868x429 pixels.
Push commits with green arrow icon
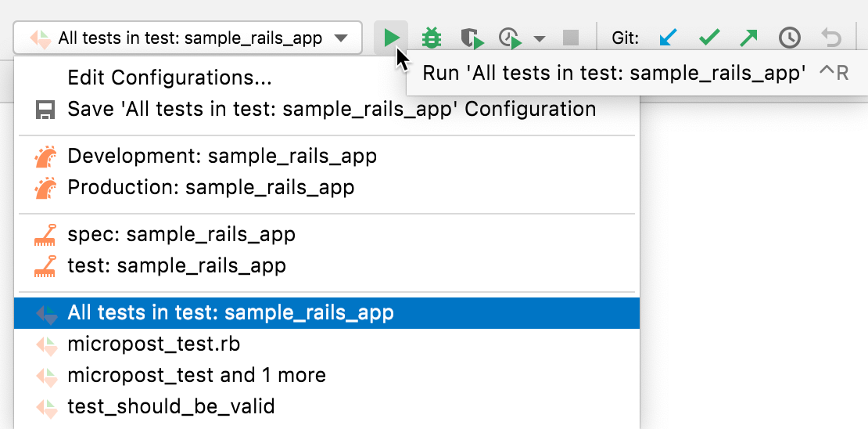pos(748,38)
